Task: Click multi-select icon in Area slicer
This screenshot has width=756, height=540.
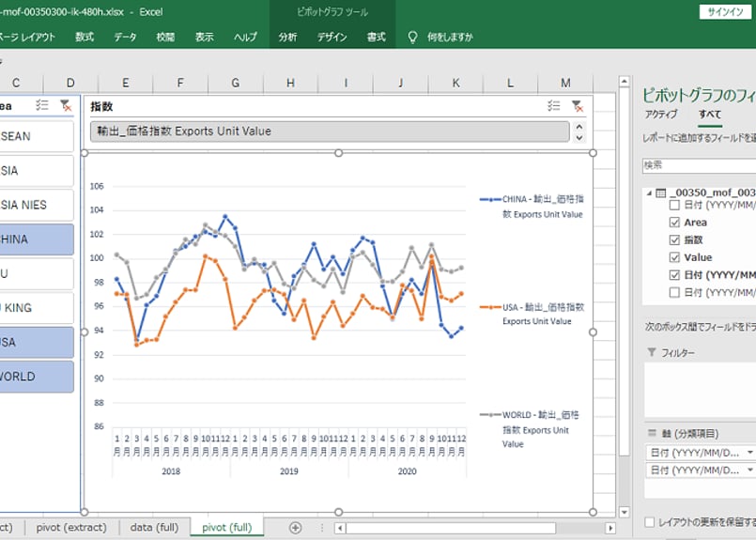Action: [x=42, y=106]
